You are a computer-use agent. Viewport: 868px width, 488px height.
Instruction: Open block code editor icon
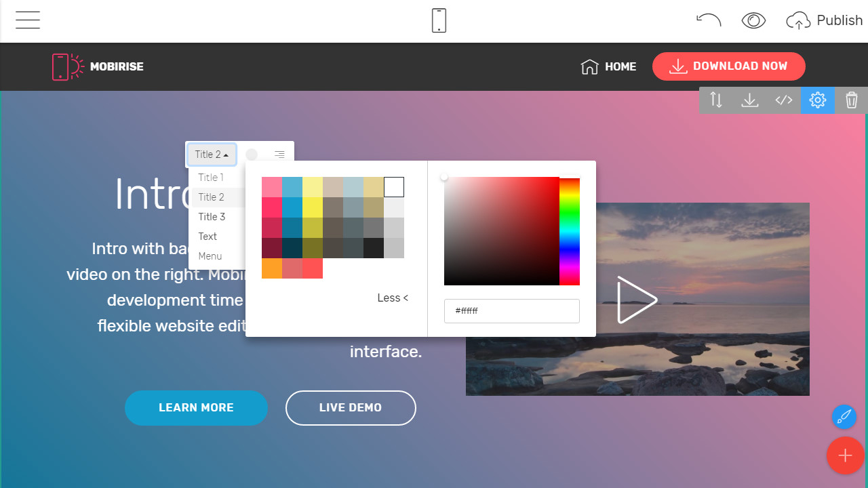pyautogui.click(x=784, y=100)
